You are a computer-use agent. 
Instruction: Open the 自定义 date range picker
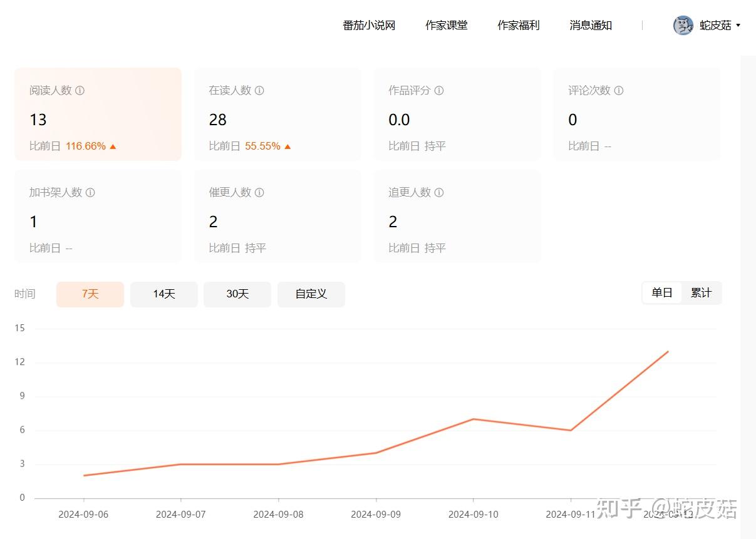tap(311, 294)
